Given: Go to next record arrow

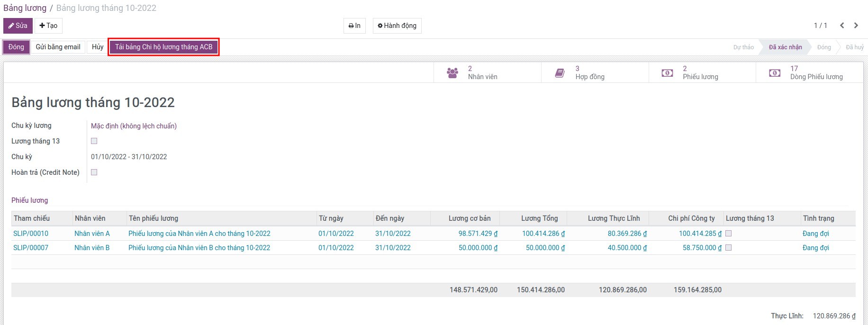Looking at the screenshot, I should click(856, 26).
